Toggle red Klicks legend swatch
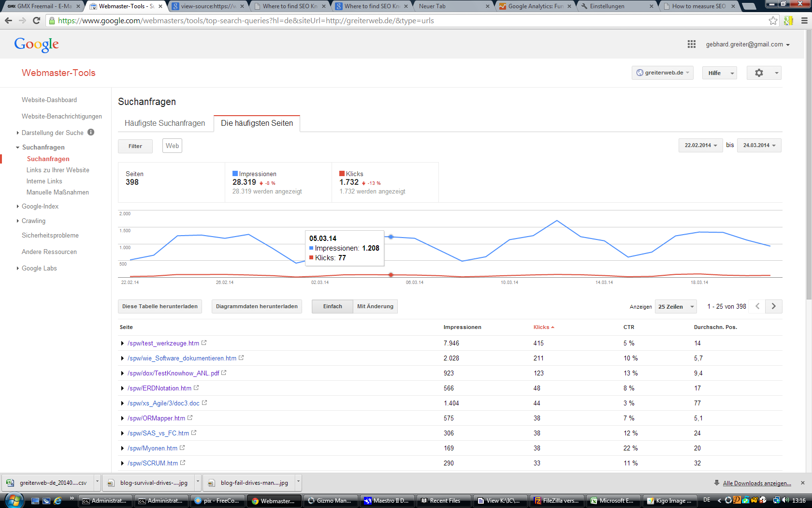 point(342,174)
